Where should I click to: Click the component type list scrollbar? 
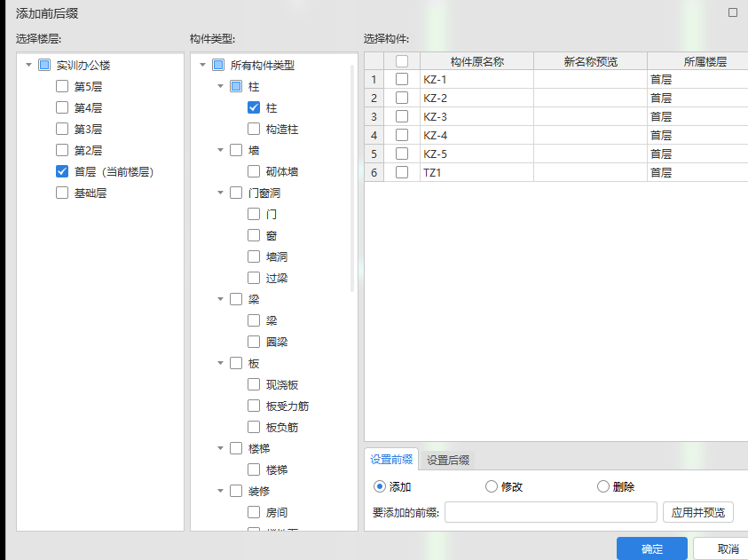click(352, 177)
